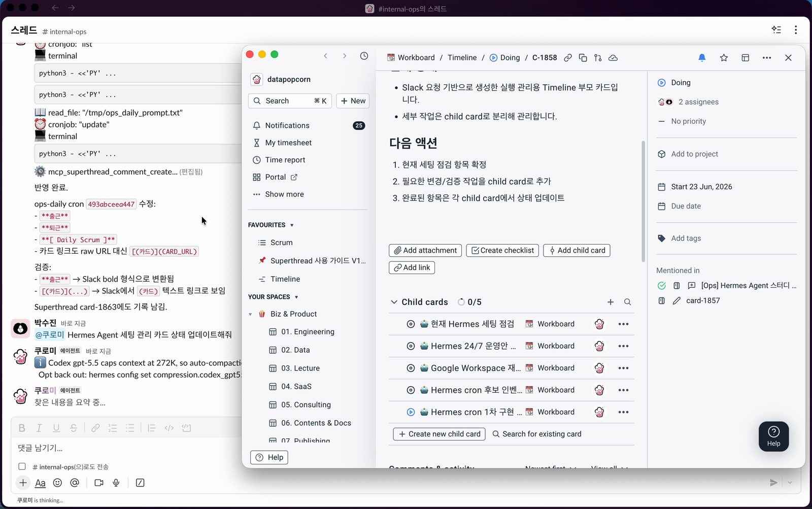Image resolution: width=812 pixels, height=509 pixels.
Task: Record audio clip with microphone icon
Action: coord(116,483)
